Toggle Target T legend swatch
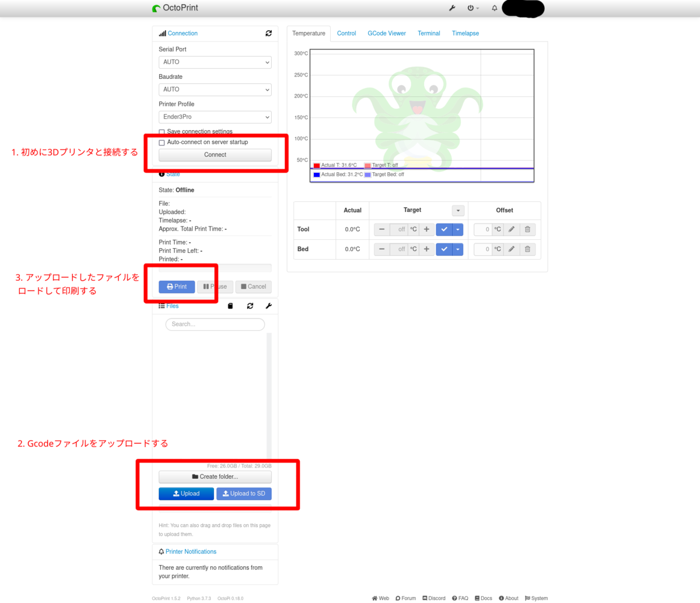 tap(367, 166)
